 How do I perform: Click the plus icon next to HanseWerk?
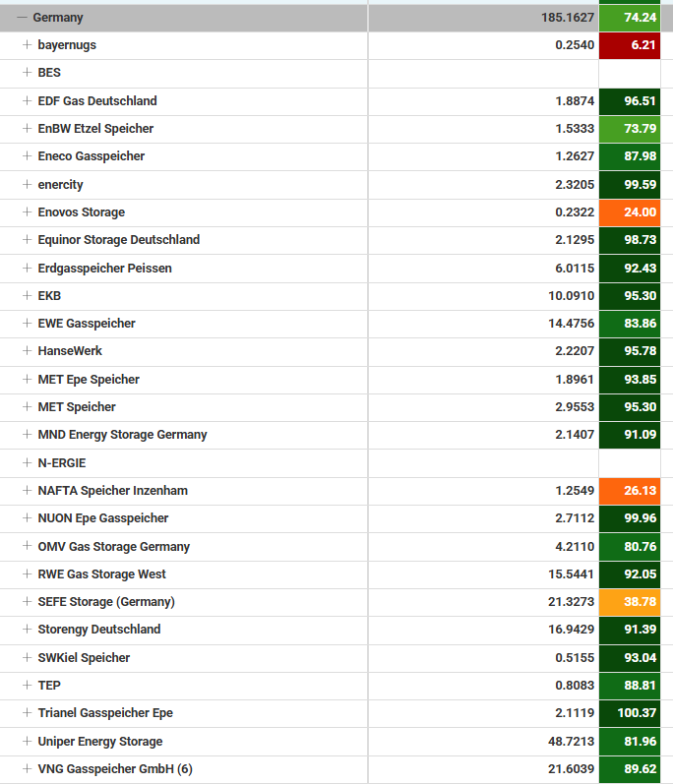point(28,351)
